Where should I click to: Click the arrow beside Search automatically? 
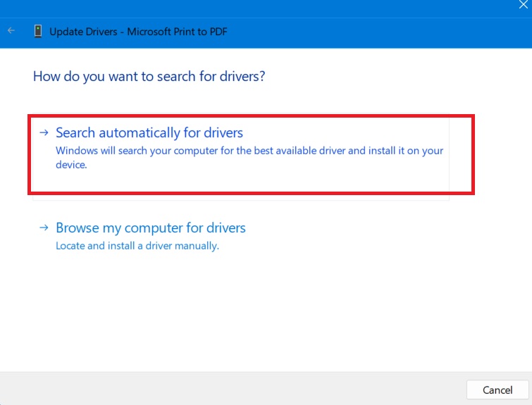tap(44, 132)
